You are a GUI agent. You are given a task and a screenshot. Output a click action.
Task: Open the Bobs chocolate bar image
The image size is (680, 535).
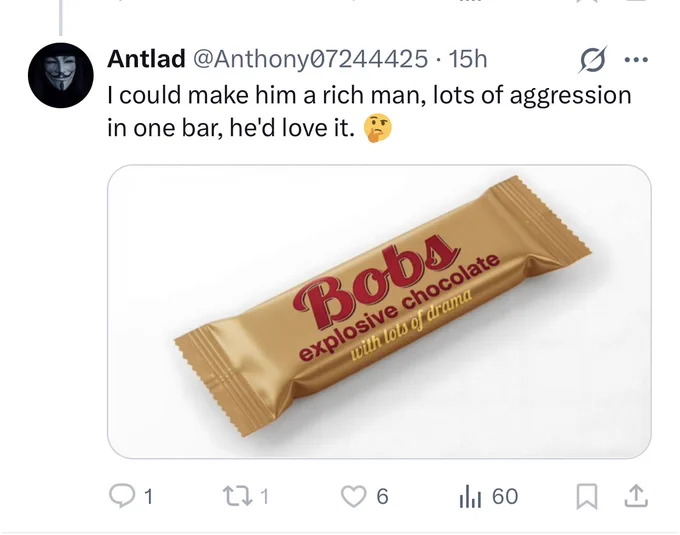click(x=379, y=311)
